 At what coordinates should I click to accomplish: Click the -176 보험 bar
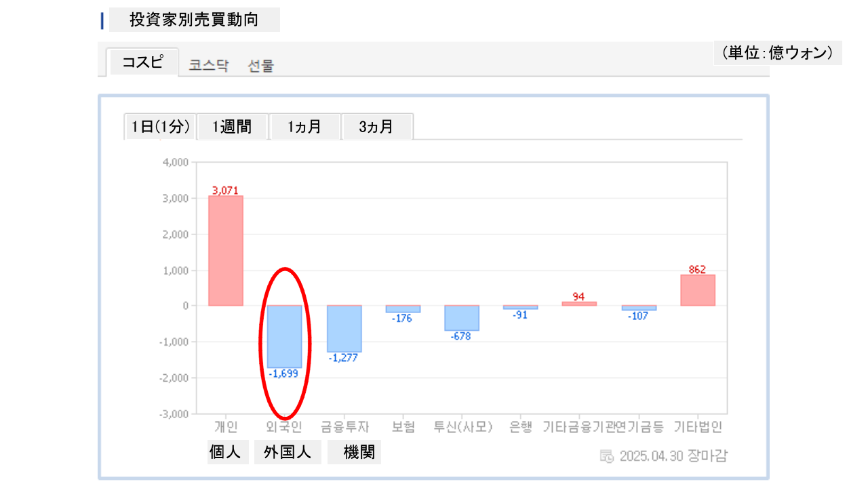coord(403,309)
